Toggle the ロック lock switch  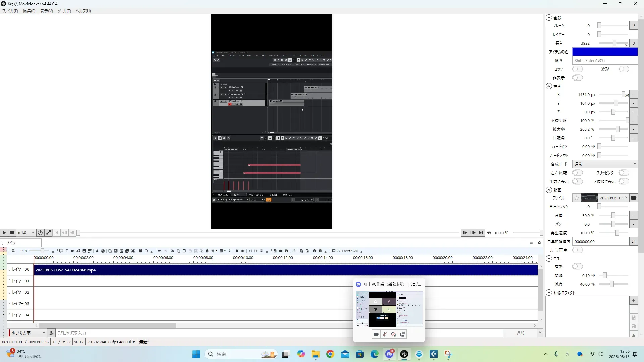click(x=577, y=69)
